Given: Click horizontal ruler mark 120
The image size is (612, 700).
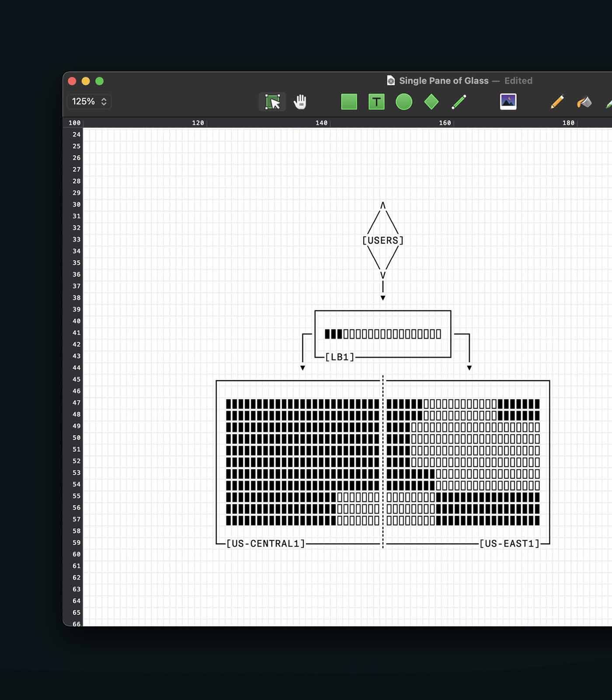Looking at the screenshot, I should (x=198, y=123).
